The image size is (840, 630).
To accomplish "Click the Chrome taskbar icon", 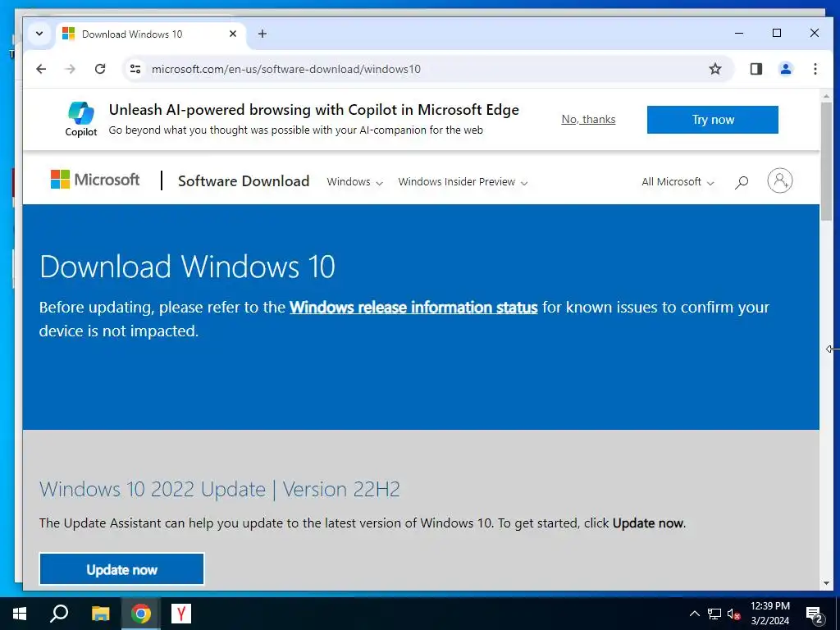I will [141, 614].
